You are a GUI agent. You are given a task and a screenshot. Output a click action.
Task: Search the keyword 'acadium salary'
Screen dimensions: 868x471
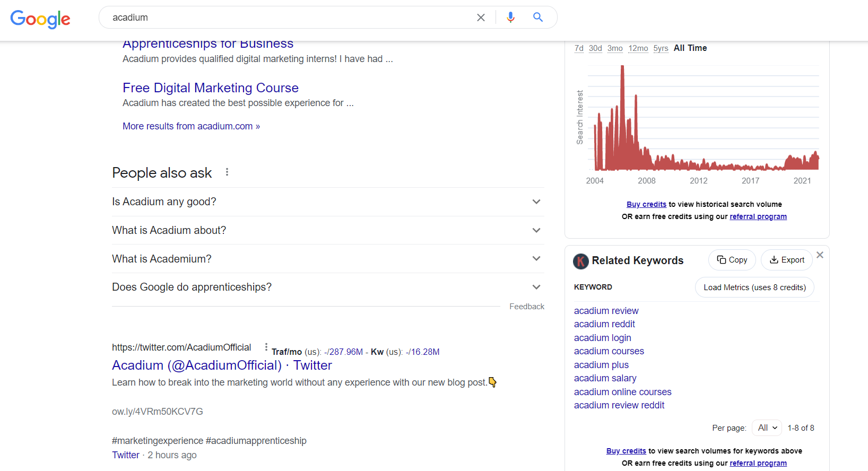605,378
